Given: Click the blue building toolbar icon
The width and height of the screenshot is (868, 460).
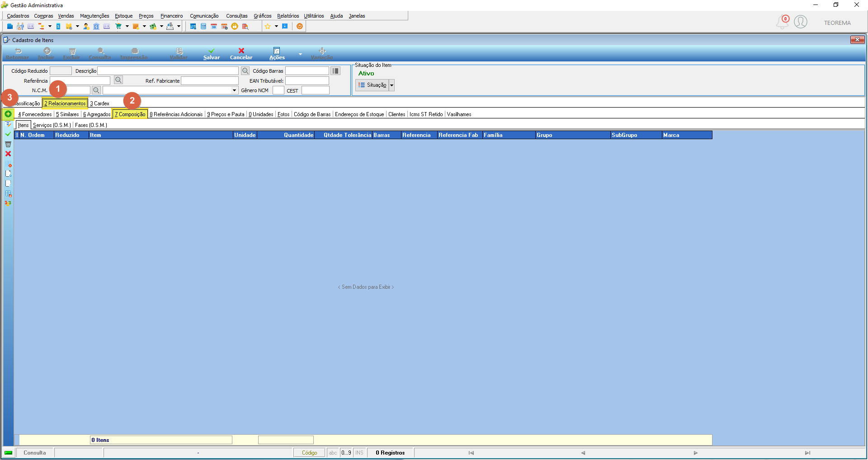Looking at the screenshot, I should [10, 26].
